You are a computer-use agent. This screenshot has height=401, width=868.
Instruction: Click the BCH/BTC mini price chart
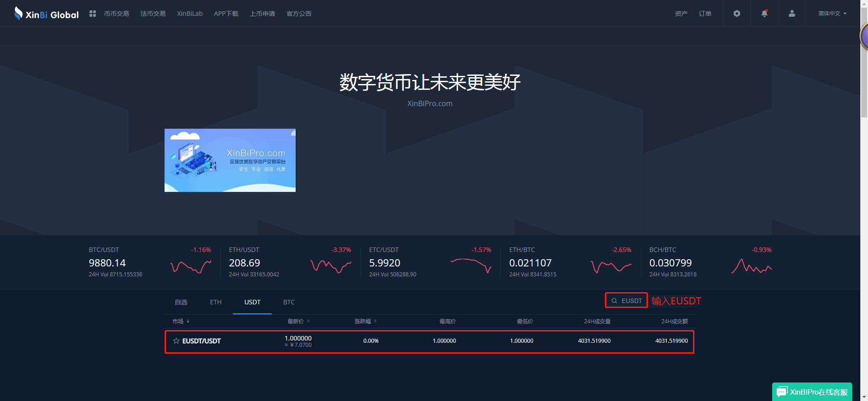coord(751,266)
